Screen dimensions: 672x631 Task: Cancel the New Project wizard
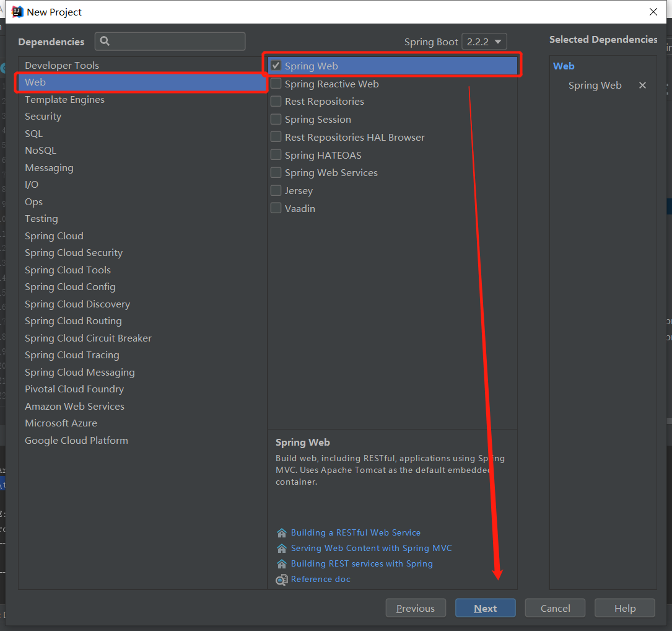tap(555, 608)
